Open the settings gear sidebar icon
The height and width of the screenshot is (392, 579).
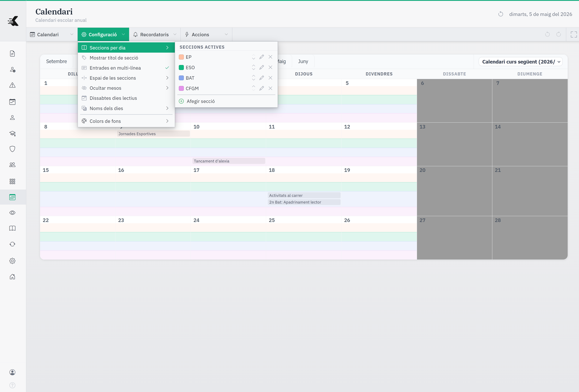[x=12, y=261]
